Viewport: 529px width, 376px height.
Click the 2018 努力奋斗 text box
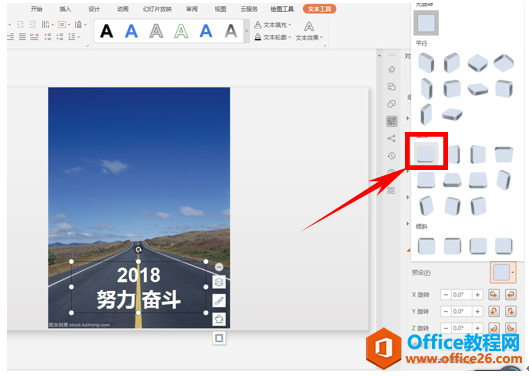click(x=139, y=287)
